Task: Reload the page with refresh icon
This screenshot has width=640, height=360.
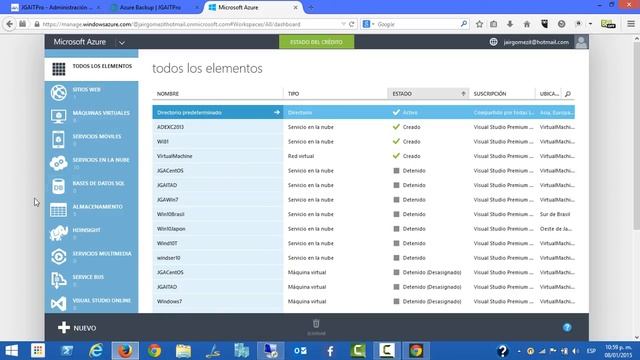Action: pyautogui.click(x=351, y=24)
